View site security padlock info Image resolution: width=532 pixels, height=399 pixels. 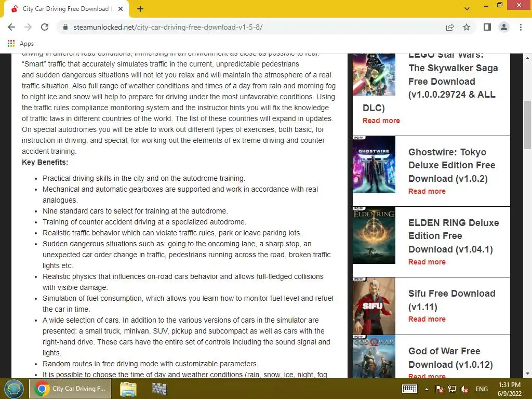click(x=65, y=27)
